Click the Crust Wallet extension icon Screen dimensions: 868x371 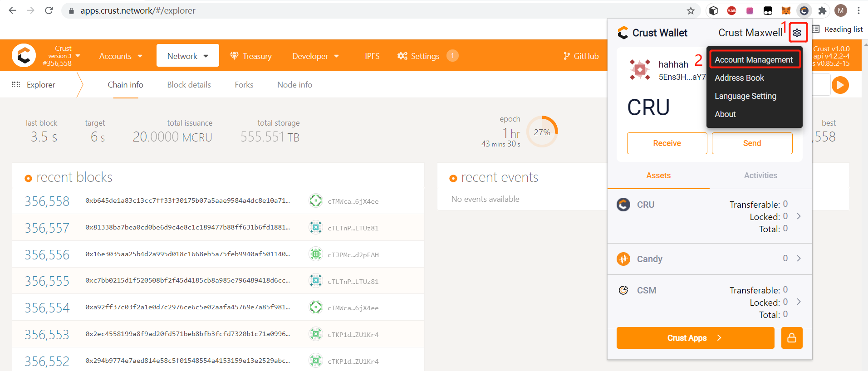coord(804,10)
